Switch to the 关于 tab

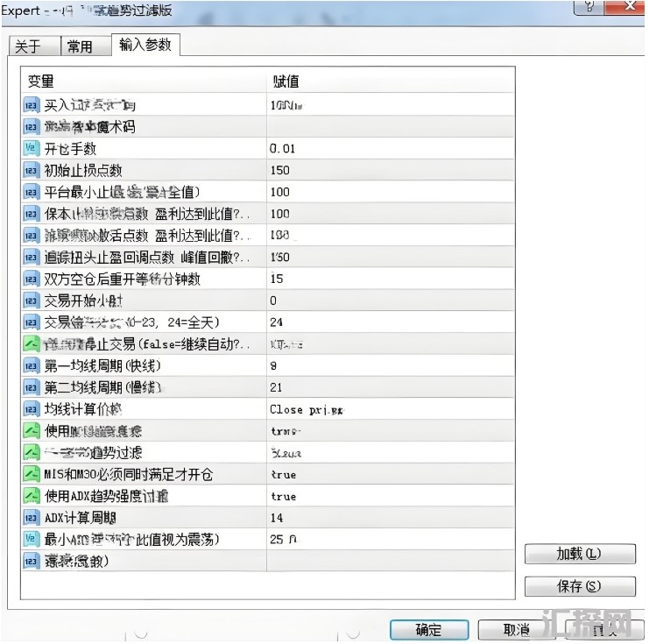point(35,46)
